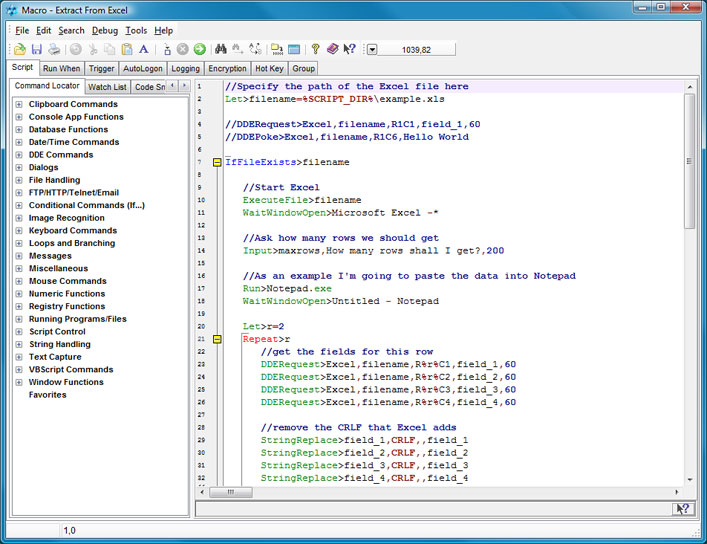The image size is (707, 544).
Task: Switch to the Group tab
Action: 303,69
